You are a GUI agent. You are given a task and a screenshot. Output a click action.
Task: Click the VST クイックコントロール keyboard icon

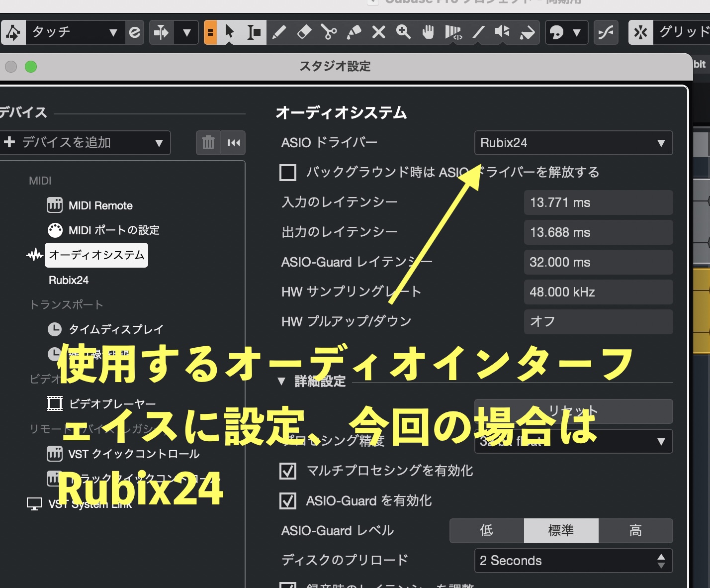pyautogui.click(x=55, y=454)
